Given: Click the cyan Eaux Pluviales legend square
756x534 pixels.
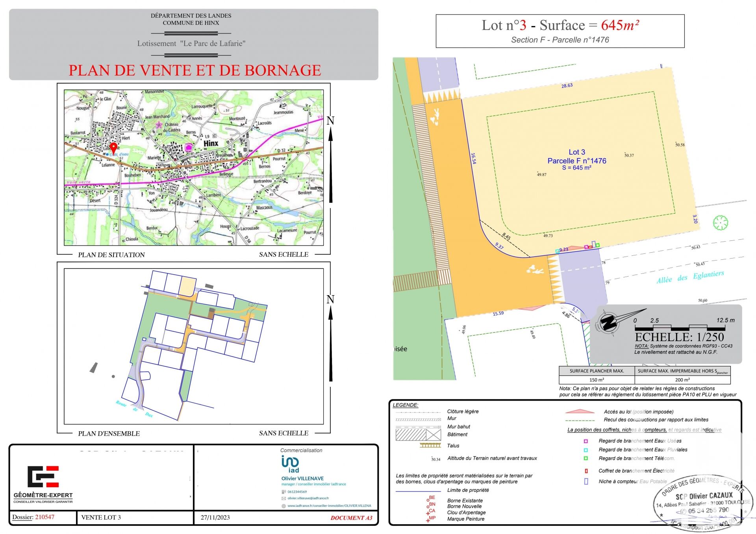Looking at the screenshot, I should [x=586, y=450].
